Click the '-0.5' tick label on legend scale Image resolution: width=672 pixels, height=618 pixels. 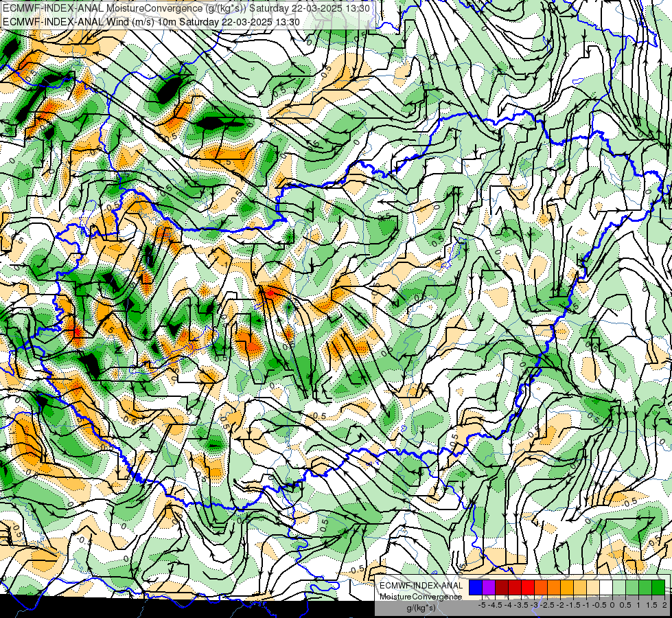click(x=599, y=605)
